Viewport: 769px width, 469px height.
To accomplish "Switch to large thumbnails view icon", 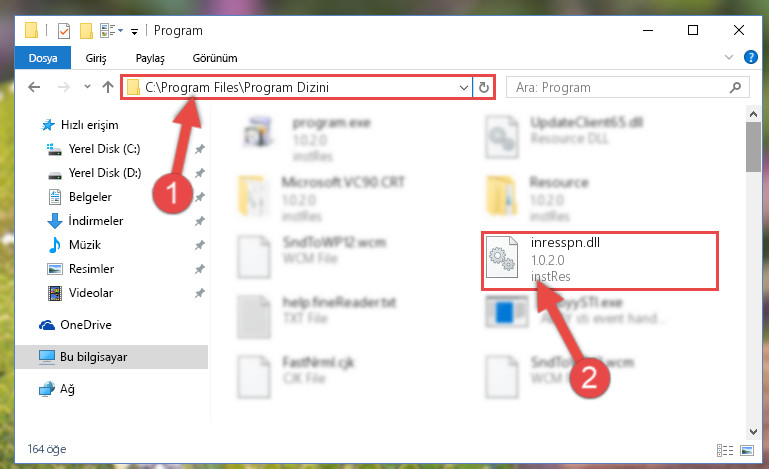I will point(746,450).
